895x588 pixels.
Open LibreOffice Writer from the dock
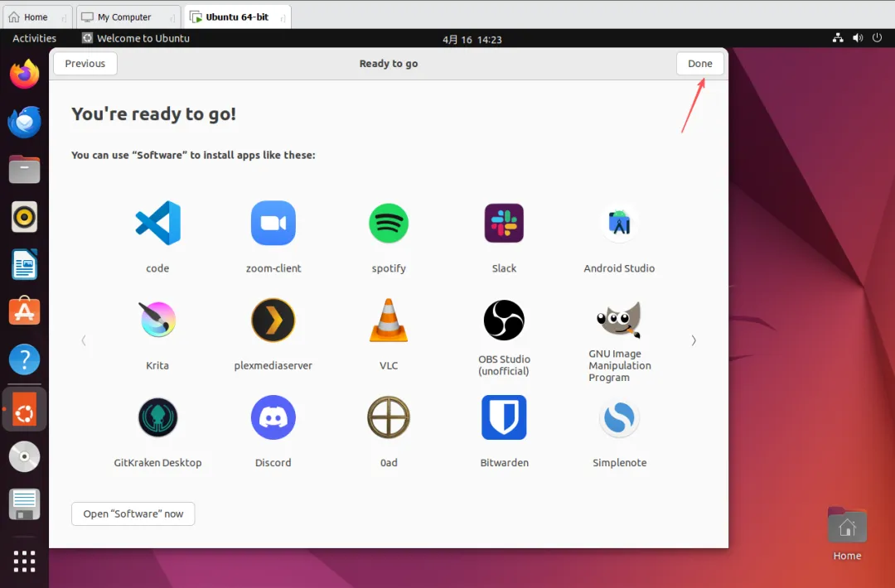point(25,265)
